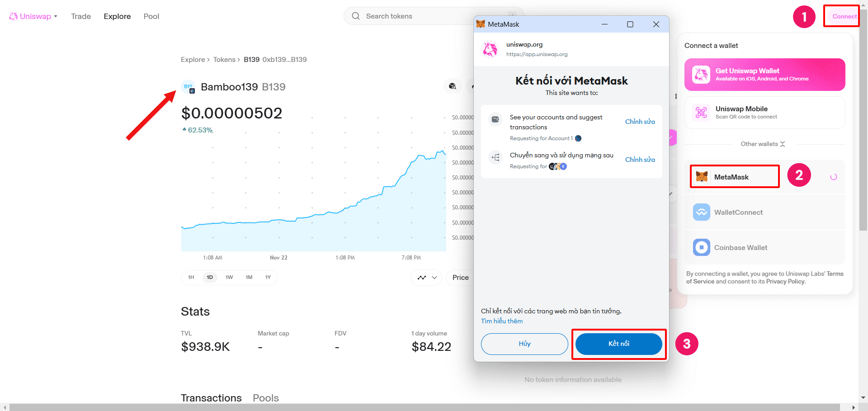This screenshot has width=868, height=411.
Task: Click the Uniswap unicorn logo icon
Action: (x=14, y=16)
